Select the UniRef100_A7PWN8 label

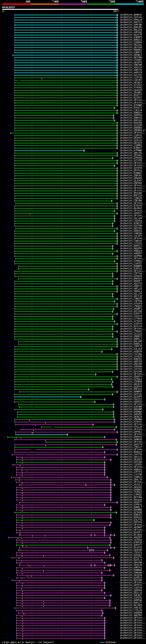(131, 151)
